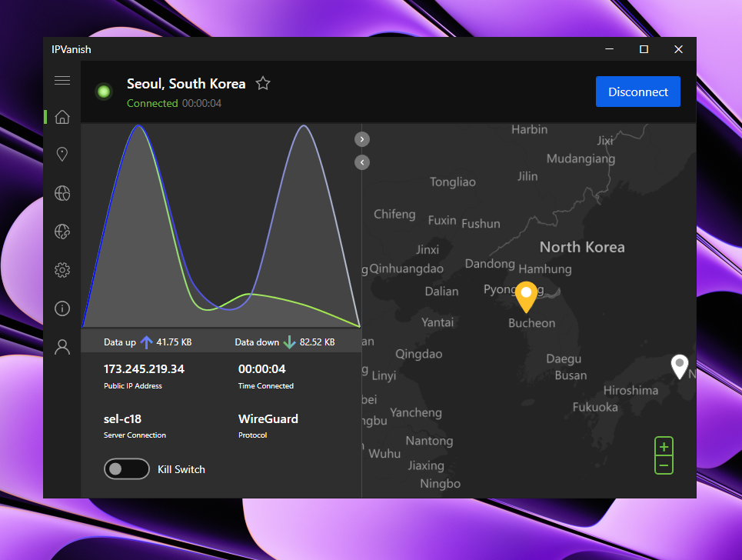Favorite Seoul with the star icon
Screen dimensions: 742x560
click(x=263, y=84)
